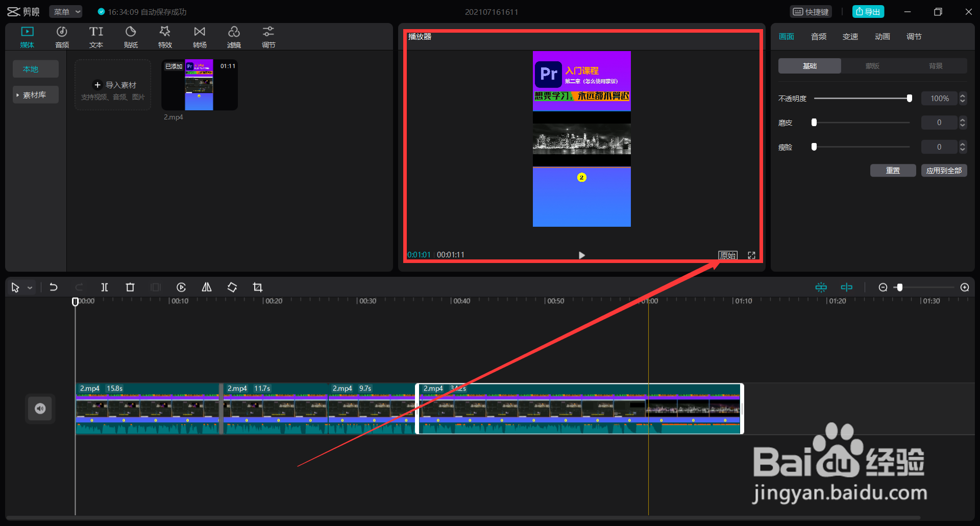Select the 蒙版 mask sub-tab
980x526 pixels.
tap(873, 66)
